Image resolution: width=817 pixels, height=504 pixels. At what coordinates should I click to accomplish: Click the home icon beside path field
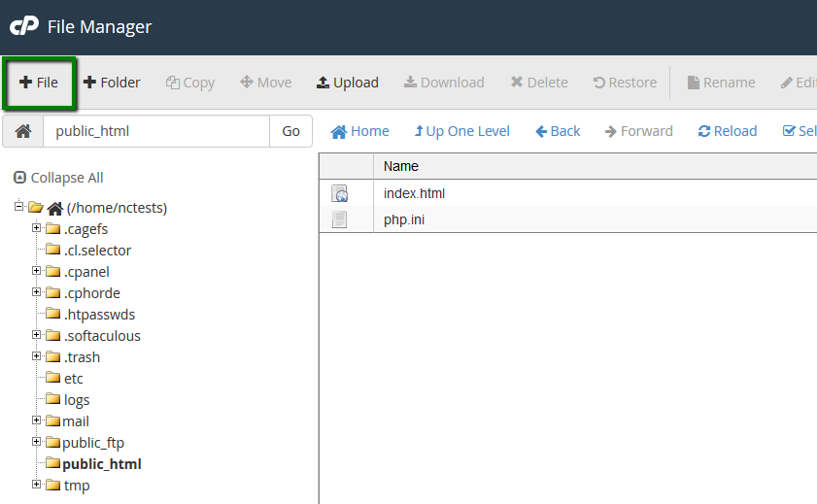pos(23,131)
